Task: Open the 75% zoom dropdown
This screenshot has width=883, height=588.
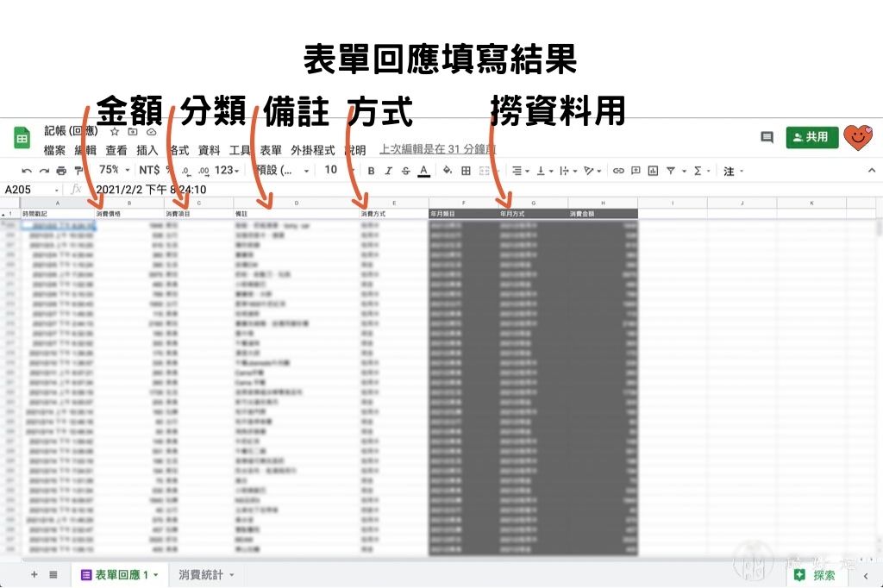Action: [x=115, y=170]
